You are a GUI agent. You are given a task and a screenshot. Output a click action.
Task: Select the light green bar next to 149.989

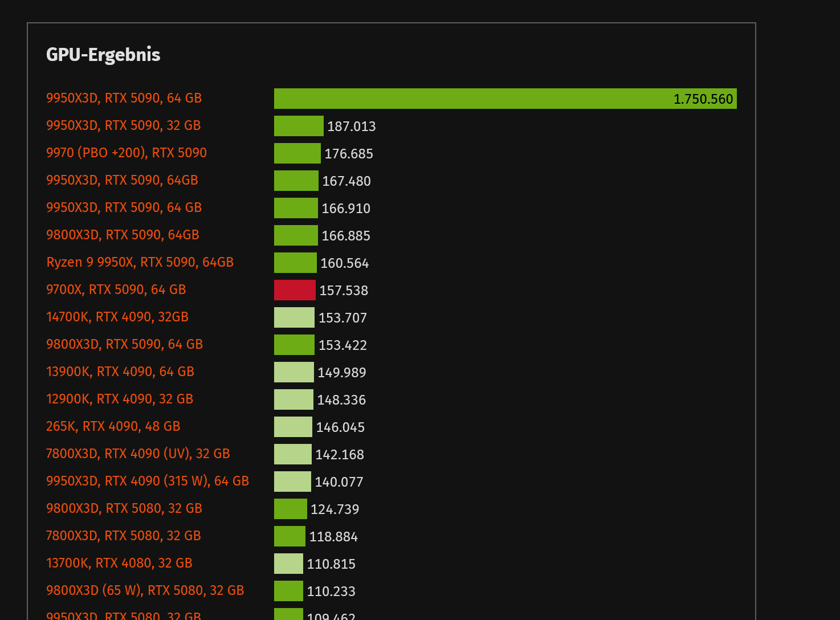click(294, 372)
